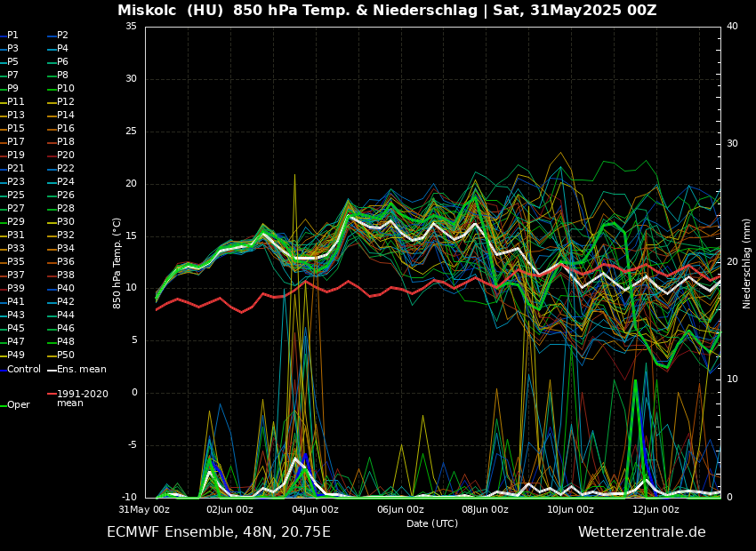This screenshot has height=551, width=756.
Task: Click the ECMWF Ensemble coordinates caption
Action: (x=219, y=532)
